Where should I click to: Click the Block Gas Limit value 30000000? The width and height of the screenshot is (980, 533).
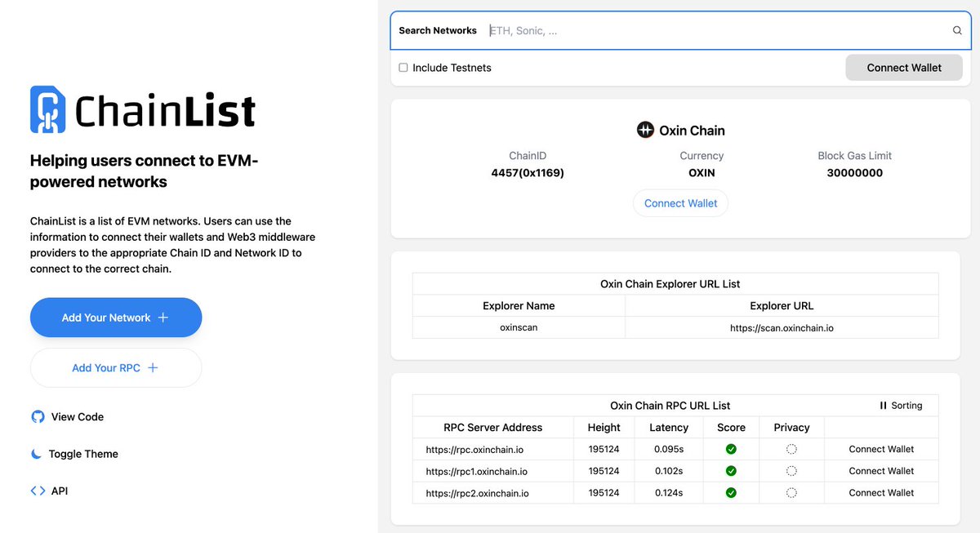(x=854, y=173)
